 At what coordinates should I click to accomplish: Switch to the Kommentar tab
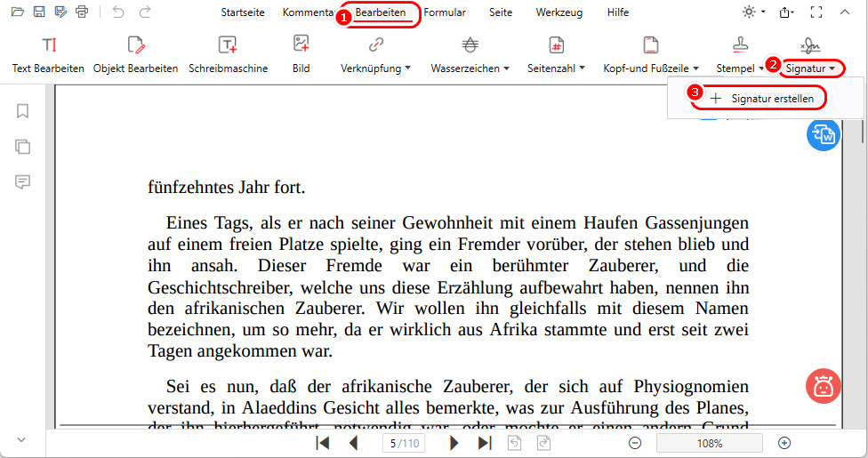click(x=309, y=12)
